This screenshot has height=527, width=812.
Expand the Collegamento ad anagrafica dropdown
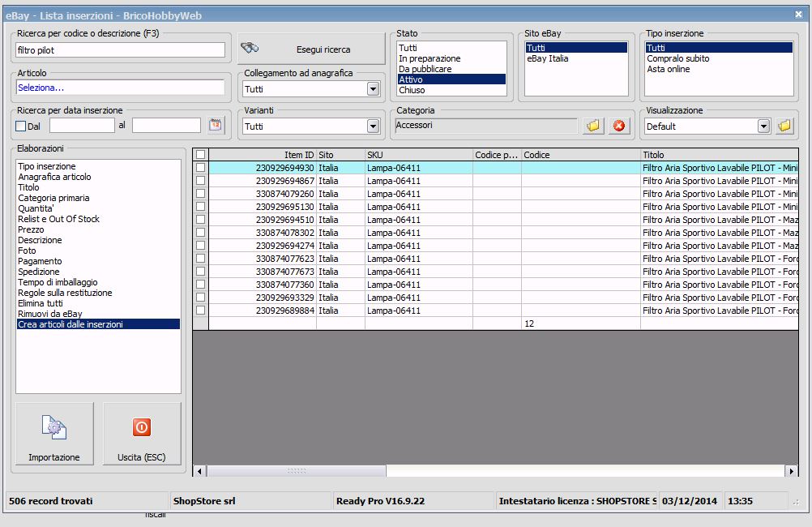[x=373, y=89]
